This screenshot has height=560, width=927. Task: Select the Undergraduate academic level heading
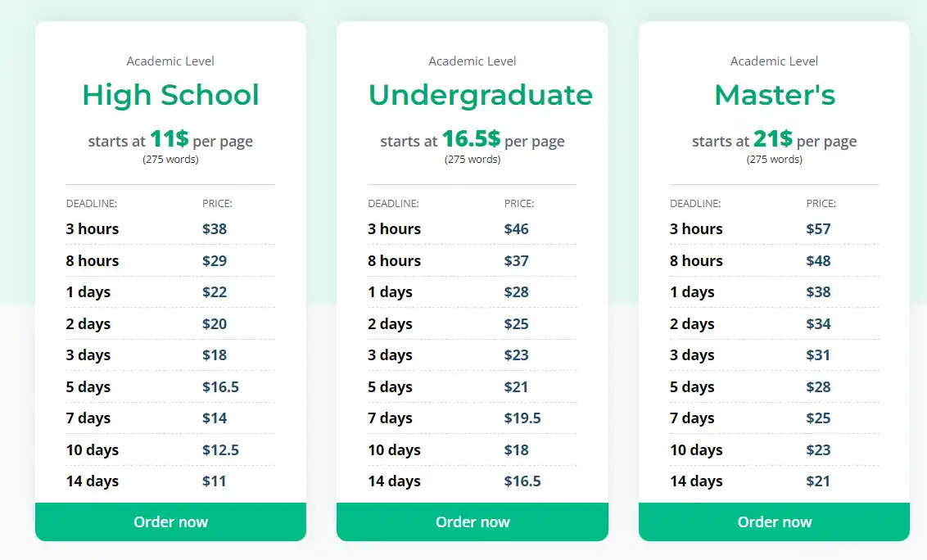click(x=480, y=95)
